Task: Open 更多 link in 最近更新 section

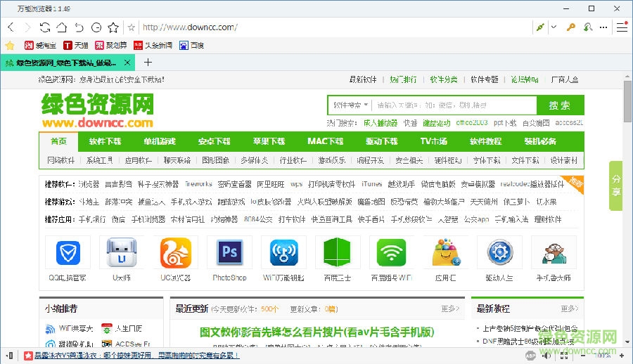Action: 450,308
